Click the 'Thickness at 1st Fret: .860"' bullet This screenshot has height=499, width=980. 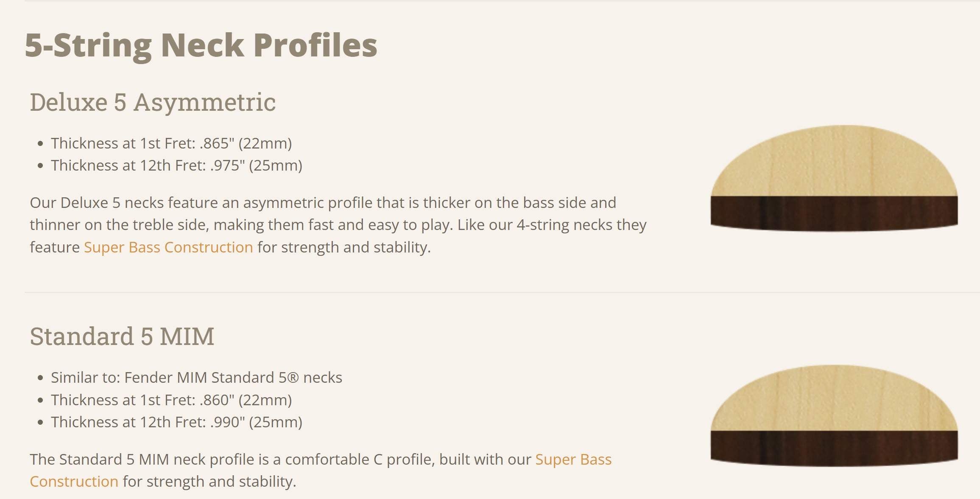171,400
